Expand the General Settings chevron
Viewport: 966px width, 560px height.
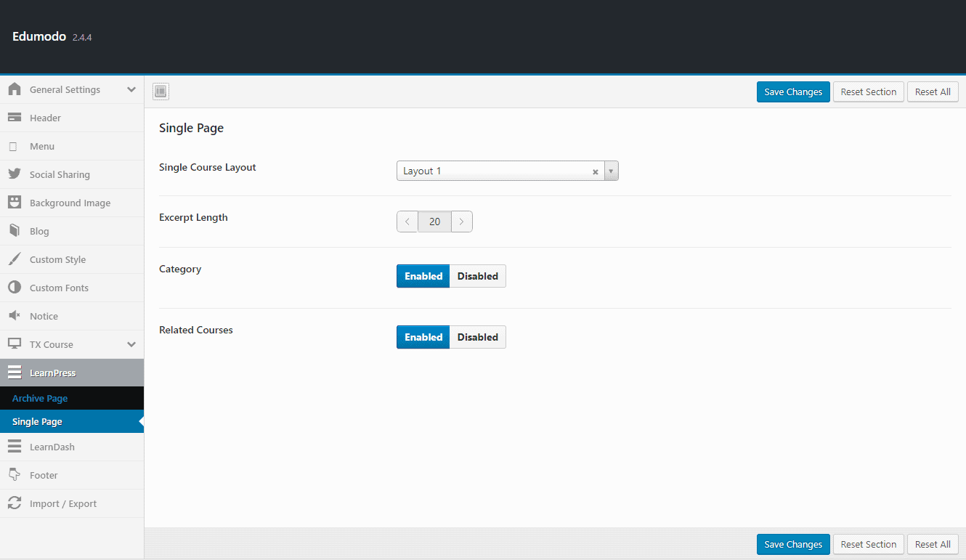point(131,89)
